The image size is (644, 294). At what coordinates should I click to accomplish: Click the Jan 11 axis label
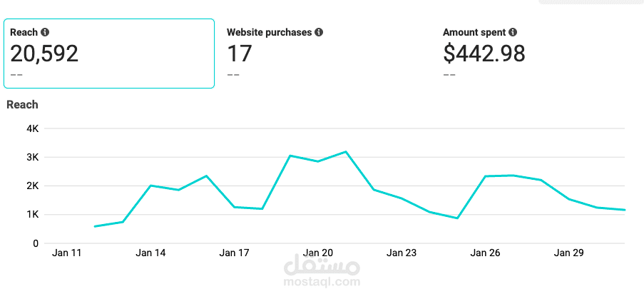(67, 253)
